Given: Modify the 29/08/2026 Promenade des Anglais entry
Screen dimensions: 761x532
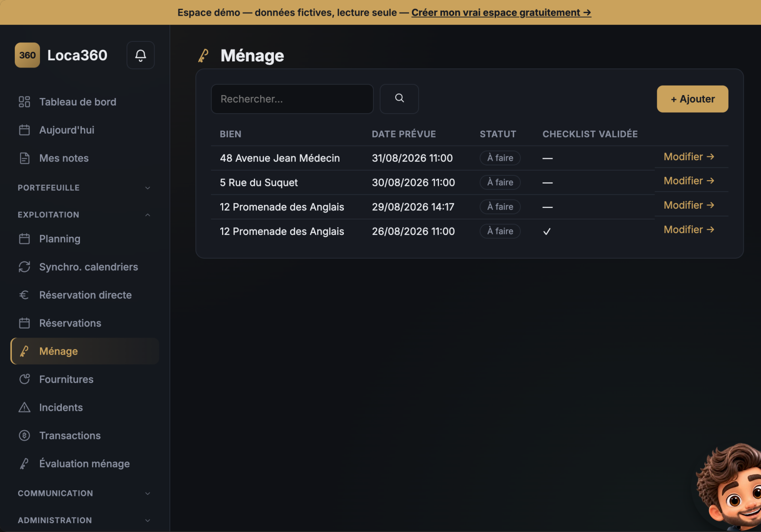Looking at the screenshot, I should point(689,205).
